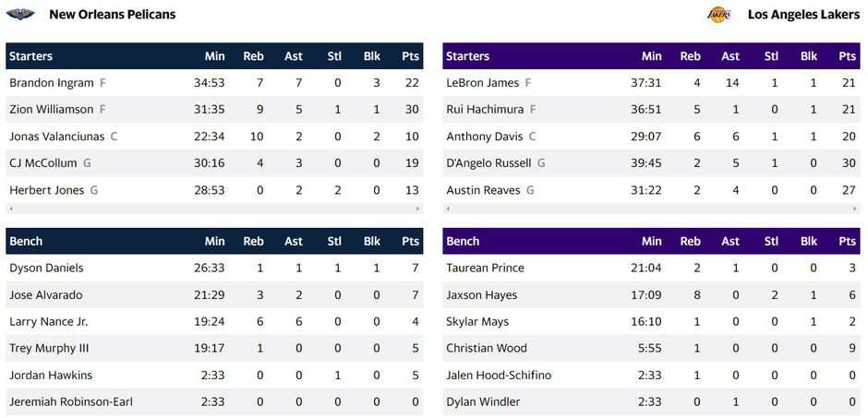Open Zion Williamson's player page

[x=52, y=109]
